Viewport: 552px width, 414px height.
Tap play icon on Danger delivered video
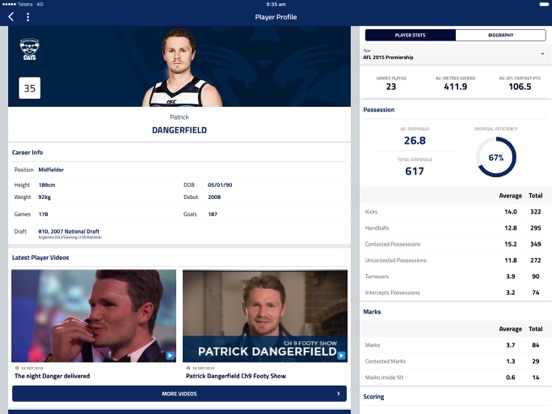tap(170, 356)
